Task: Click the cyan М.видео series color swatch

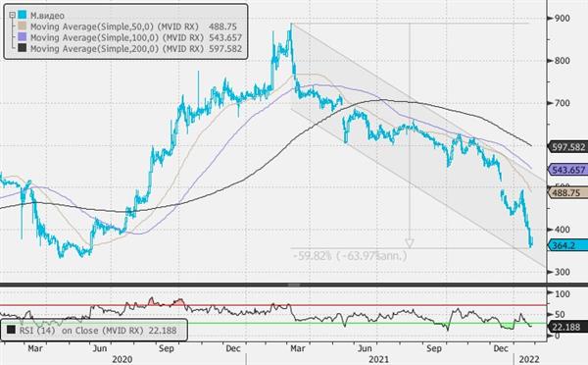Action: pos(23,15)
